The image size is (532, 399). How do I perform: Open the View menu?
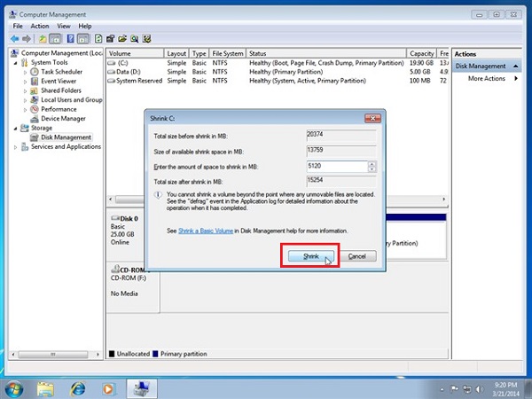pos(64,26)
